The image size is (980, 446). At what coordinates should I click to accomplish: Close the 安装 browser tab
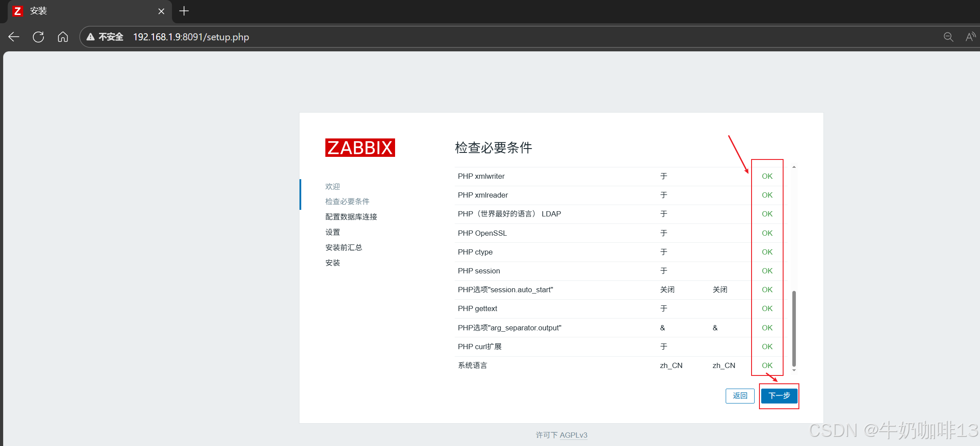161,11
